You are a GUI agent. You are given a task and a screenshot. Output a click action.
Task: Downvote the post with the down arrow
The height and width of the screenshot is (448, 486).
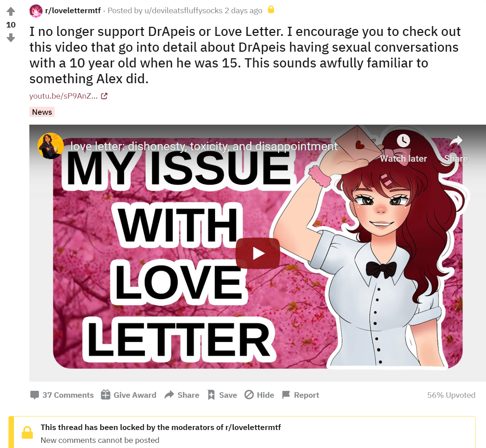click(11, 38)
